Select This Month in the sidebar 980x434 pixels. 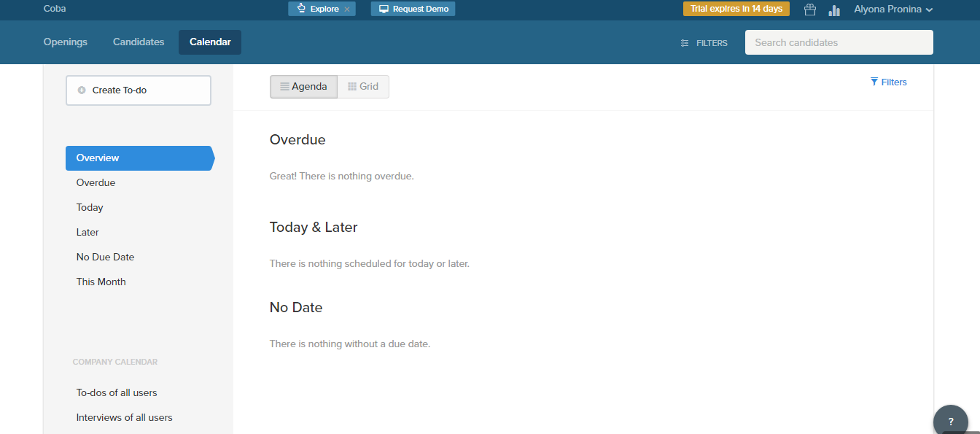(x=101, y=282)
